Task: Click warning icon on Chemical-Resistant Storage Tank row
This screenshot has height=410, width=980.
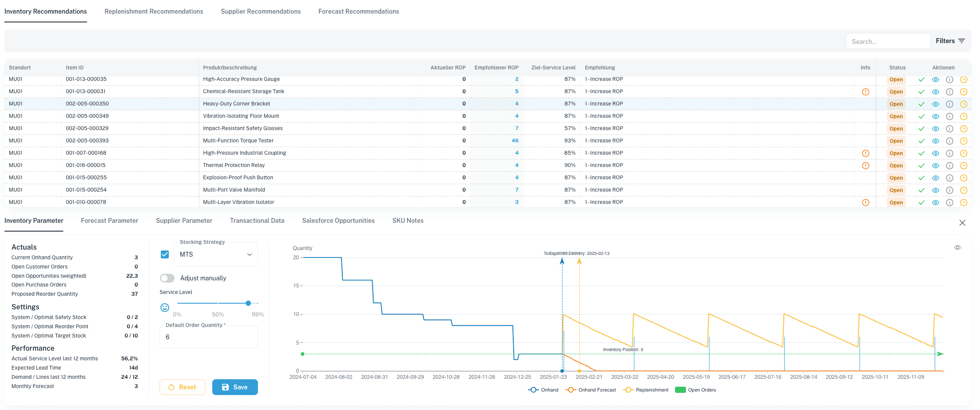Action: 865,92
